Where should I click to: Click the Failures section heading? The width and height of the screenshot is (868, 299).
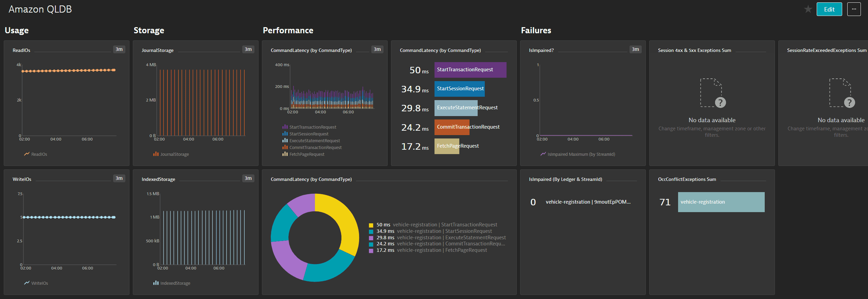coord(536,31)
